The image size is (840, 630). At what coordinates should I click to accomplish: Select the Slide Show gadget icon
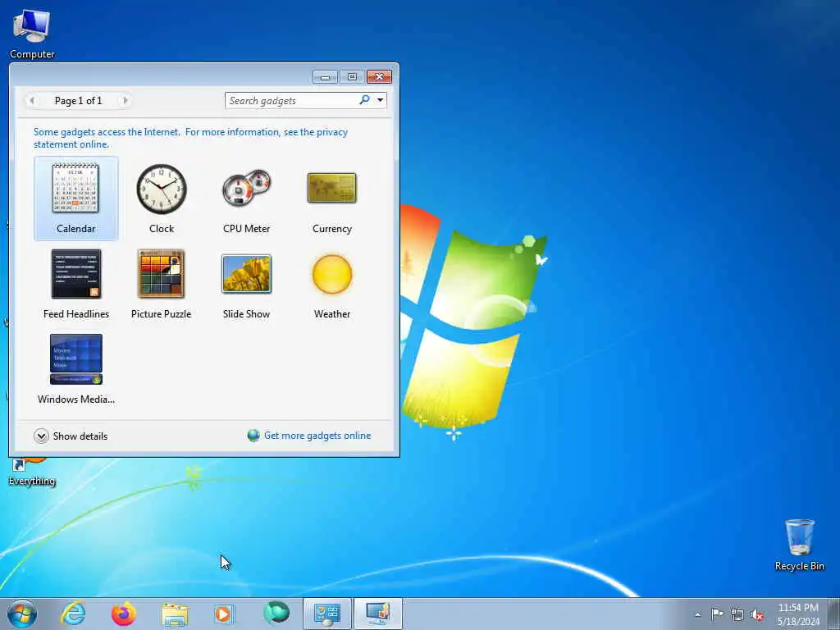[246, 274]
